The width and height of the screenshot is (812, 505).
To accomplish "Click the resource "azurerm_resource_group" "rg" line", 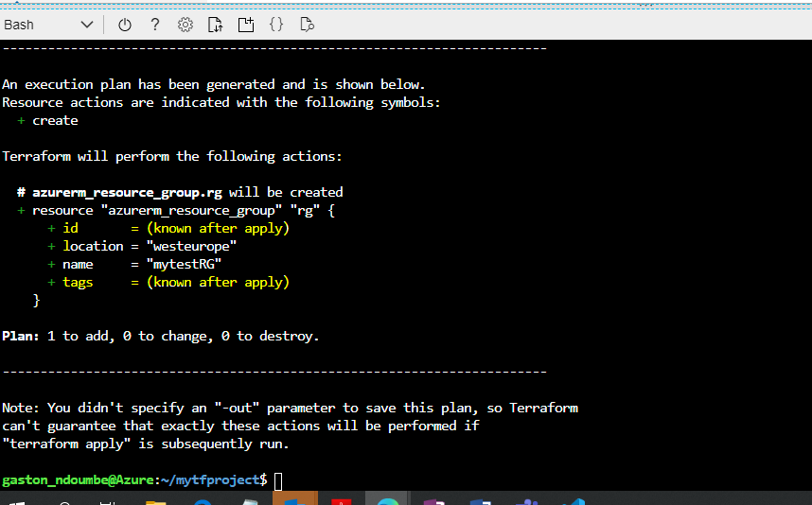I will 176,211.
